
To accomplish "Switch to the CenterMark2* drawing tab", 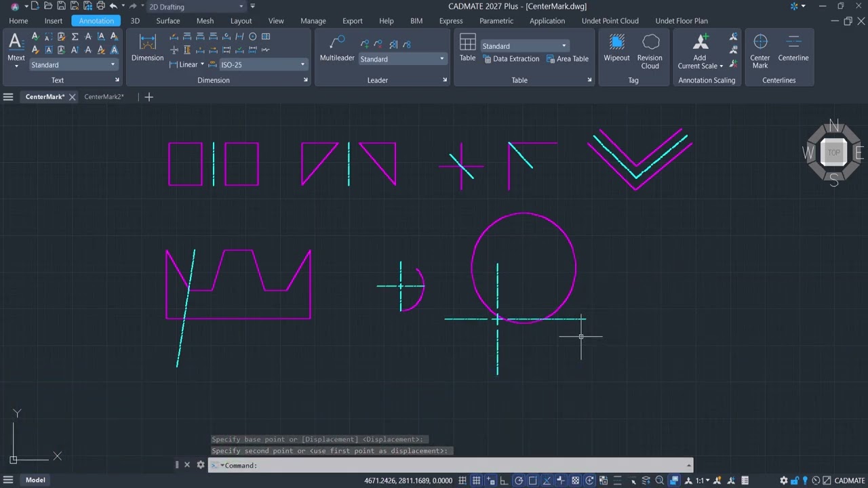I will coord(104,97).
